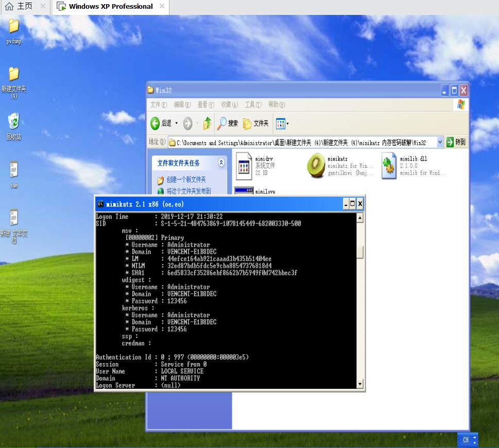Viewport: 499px width, 448px height.
Task: Go up one folder level in Win32 toolbar
Action: coord(207,124)
